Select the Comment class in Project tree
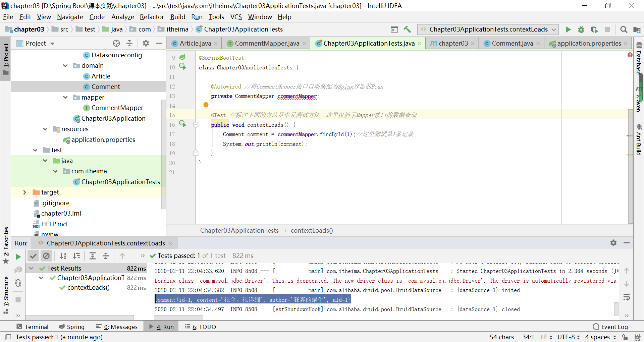The width and height of the screenshot is (644, 342). click(x=106, y=87)
